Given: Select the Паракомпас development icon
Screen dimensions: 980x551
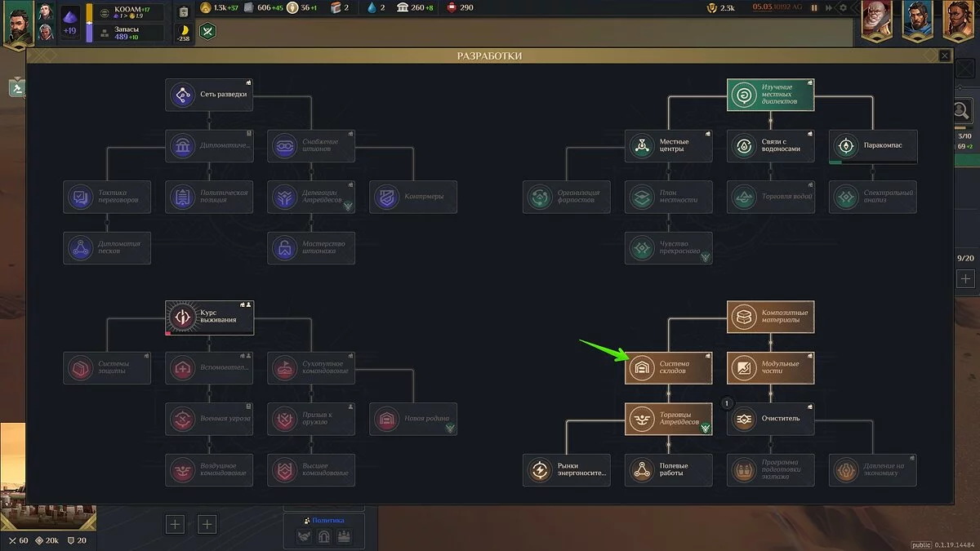Looking at the screenshot, I should [845, 146].
